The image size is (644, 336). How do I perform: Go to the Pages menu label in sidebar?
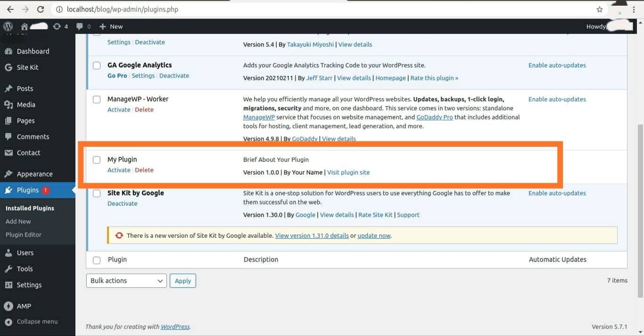[26, 121]
